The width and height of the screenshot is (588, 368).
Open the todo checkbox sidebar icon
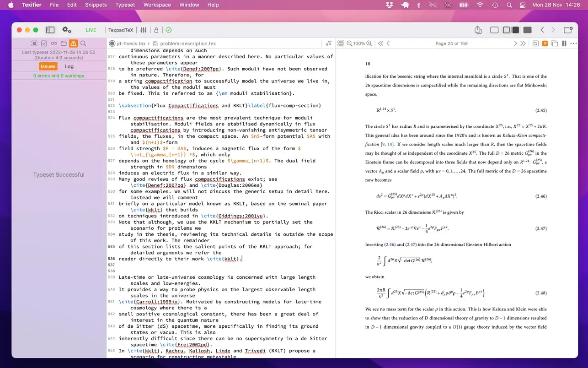(44, 43)
